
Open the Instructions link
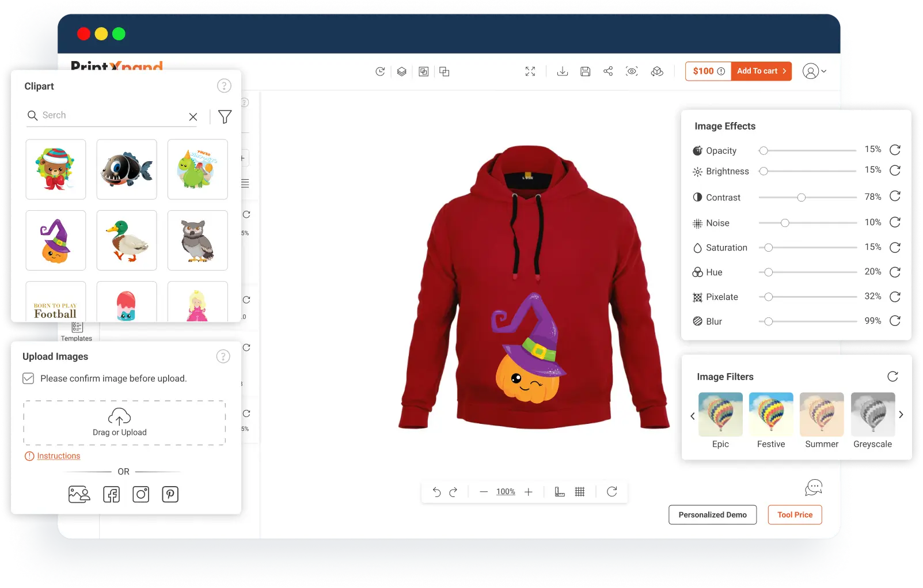click(x=59, y=456)
